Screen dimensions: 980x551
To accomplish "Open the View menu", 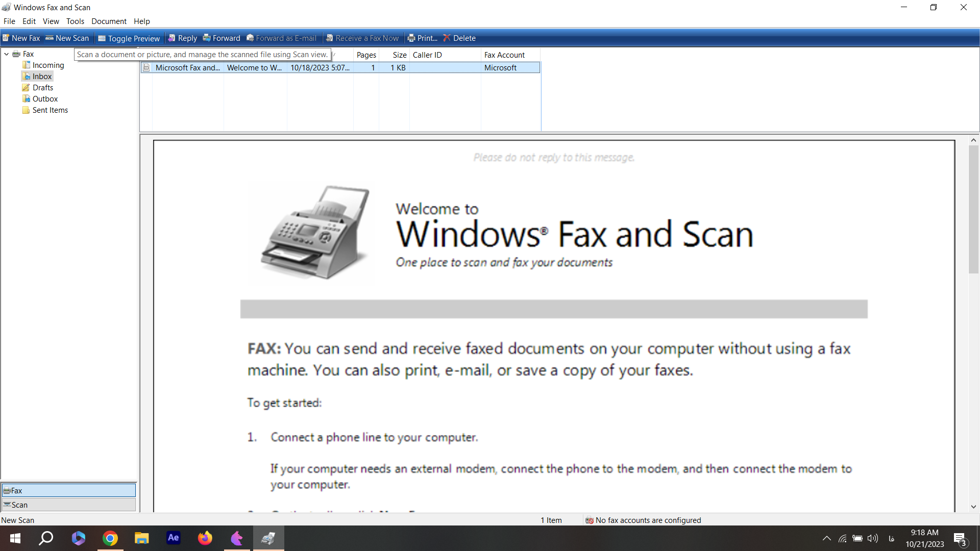I will (51, 21).
